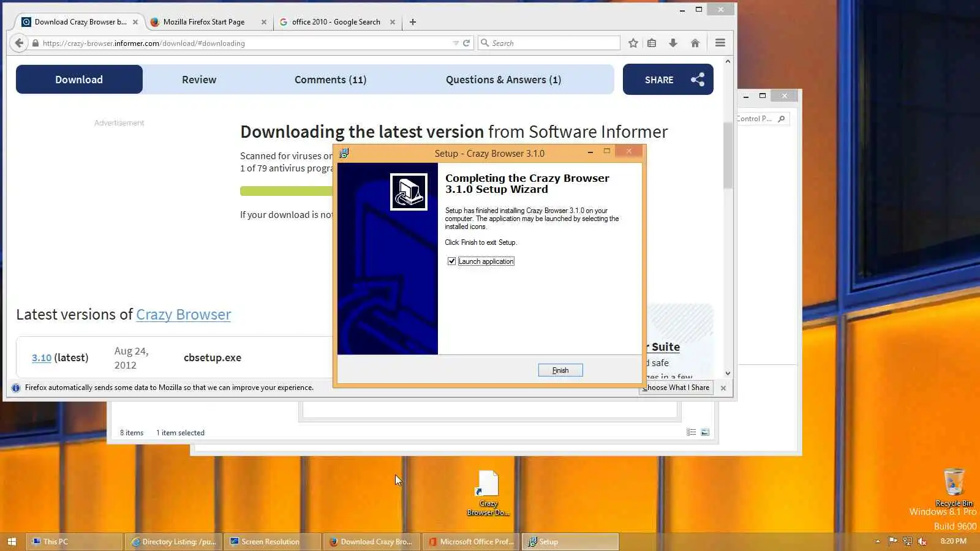Go to the Firefox home page
This screenshot has width=980, height=551.
(695, 43)
